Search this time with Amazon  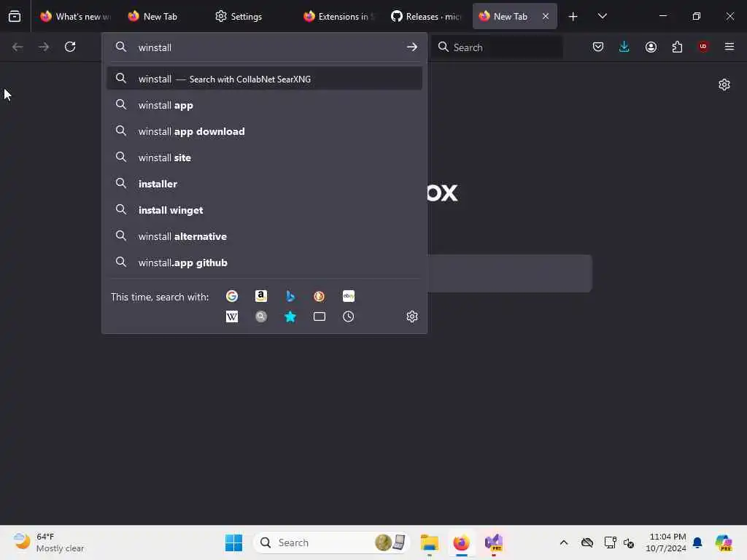(261, 296)
